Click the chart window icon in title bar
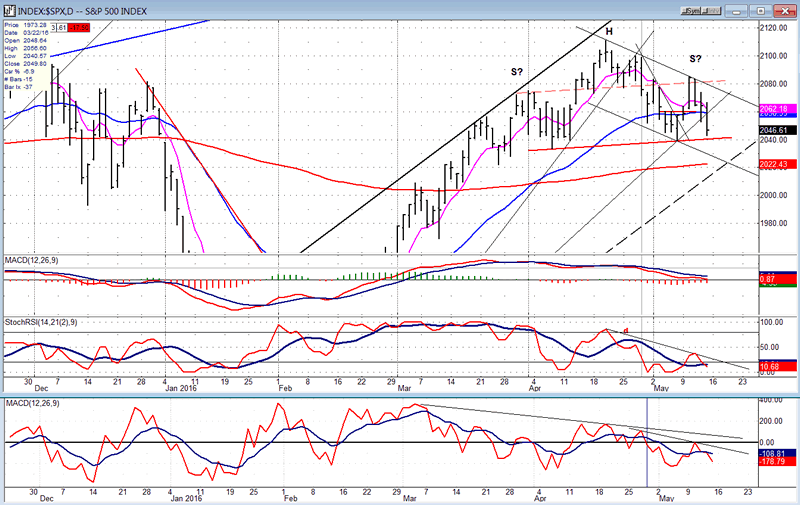Screen dimensions: 800x505 click(8, 9)
